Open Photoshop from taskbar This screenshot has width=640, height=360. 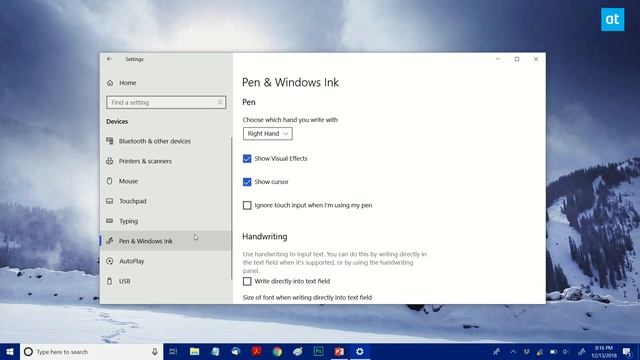(x=318, y=352)
